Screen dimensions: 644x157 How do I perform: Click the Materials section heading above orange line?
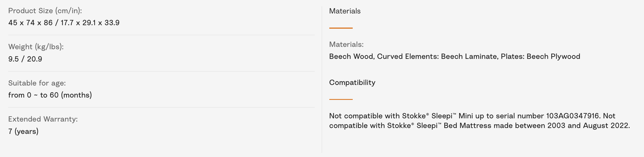(345, 11)
